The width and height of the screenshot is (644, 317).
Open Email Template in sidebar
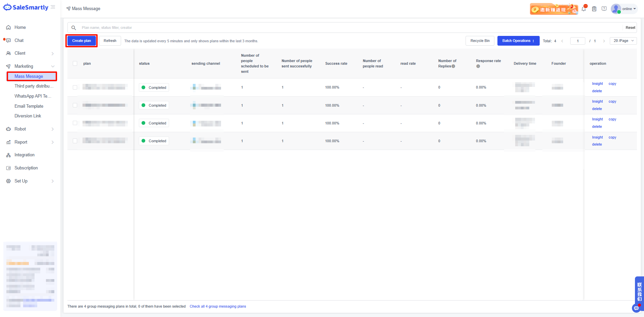coord(29,106)
